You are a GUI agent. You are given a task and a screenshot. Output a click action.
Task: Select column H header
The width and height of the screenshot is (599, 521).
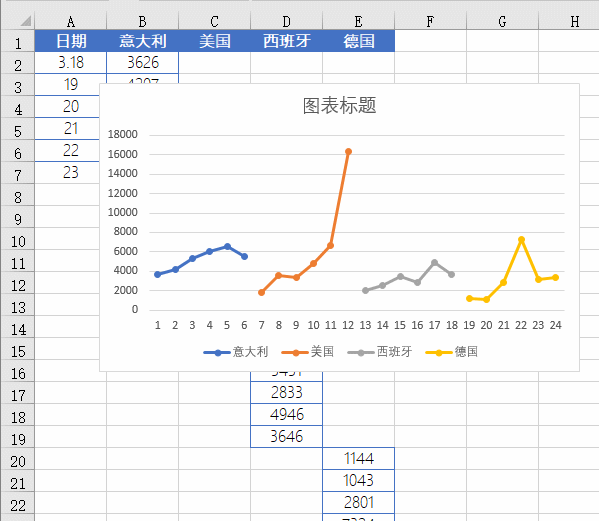(569, 21)
